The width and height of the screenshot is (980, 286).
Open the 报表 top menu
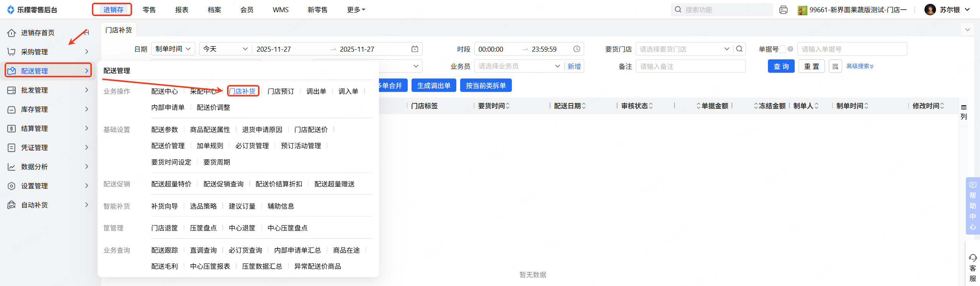[x=182, y=10]
